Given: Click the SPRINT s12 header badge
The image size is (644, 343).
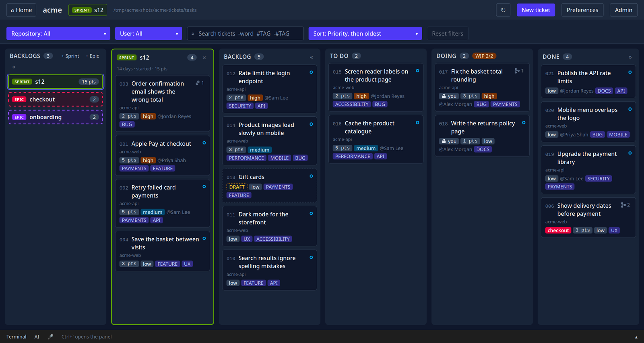Looking at the screenshot, I should (88, 10).
